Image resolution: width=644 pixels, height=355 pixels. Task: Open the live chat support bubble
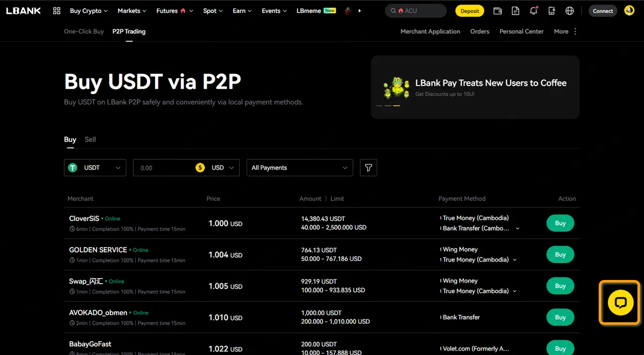620,303
